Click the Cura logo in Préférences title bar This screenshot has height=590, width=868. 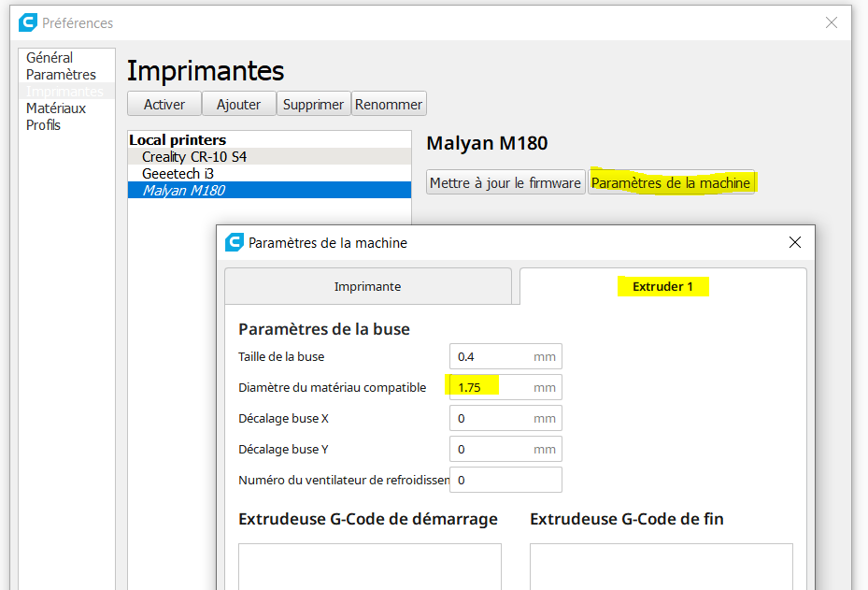[28, 22]
